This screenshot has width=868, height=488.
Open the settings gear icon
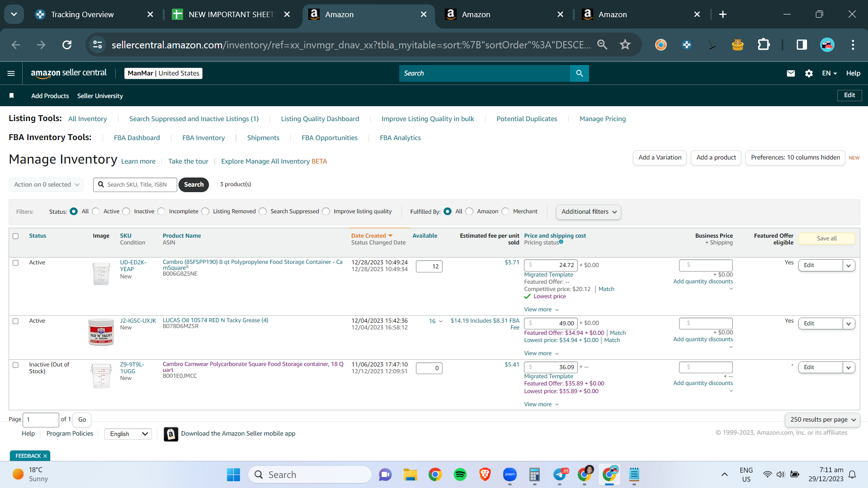(x=809, y=73)
